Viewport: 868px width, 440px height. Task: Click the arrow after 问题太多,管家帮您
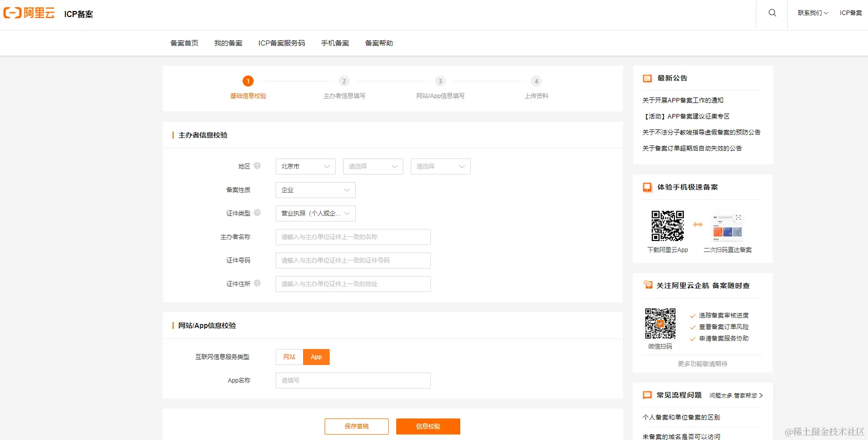click(x=761, y=395)
